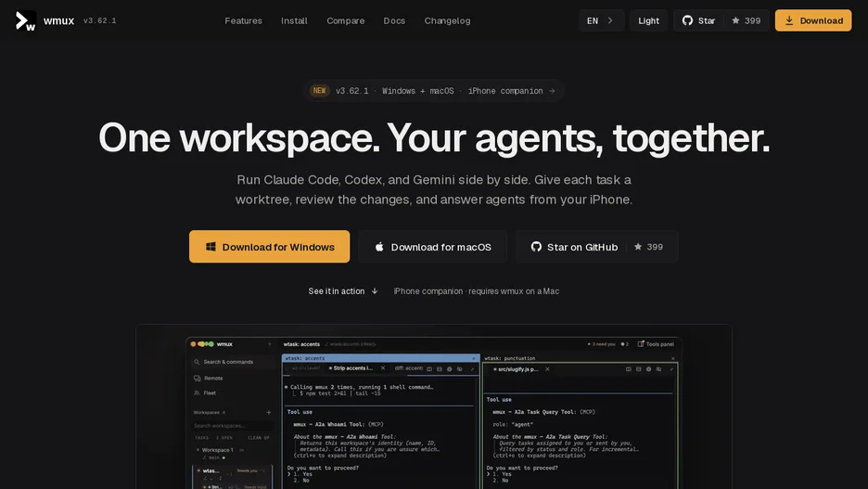Image resolution: width=868 pixels, height=489 pixels.
Task: Select the diff: accents tab in demo
Action: pos(408,368)
